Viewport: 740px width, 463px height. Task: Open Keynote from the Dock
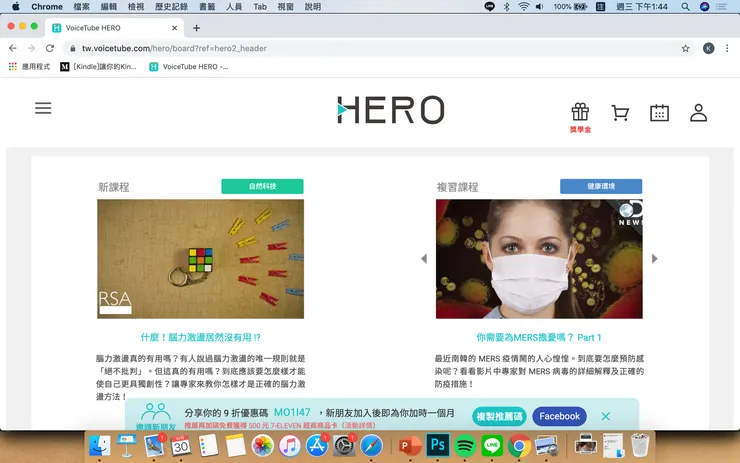tap(126, 445)
